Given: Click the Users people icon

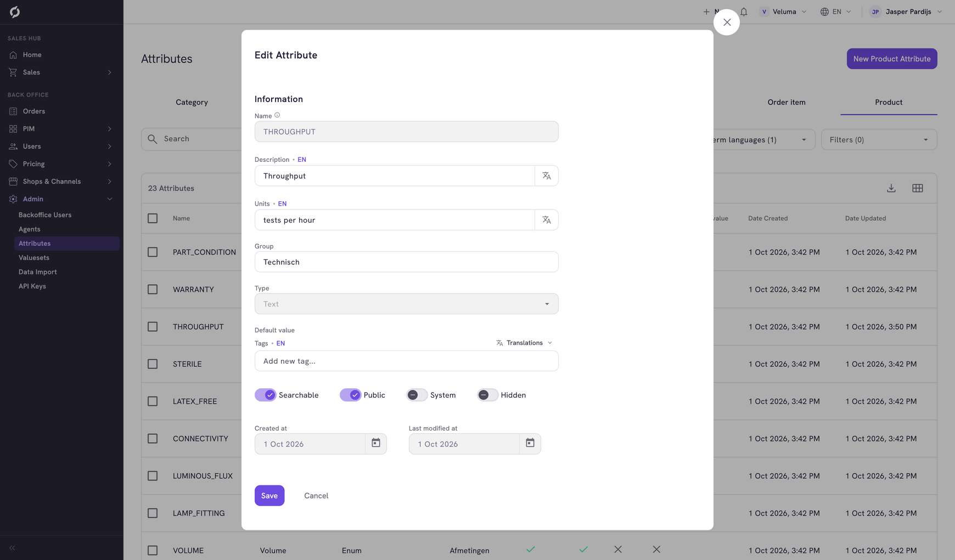Looking at the screenshot, I should pos(13,146).
